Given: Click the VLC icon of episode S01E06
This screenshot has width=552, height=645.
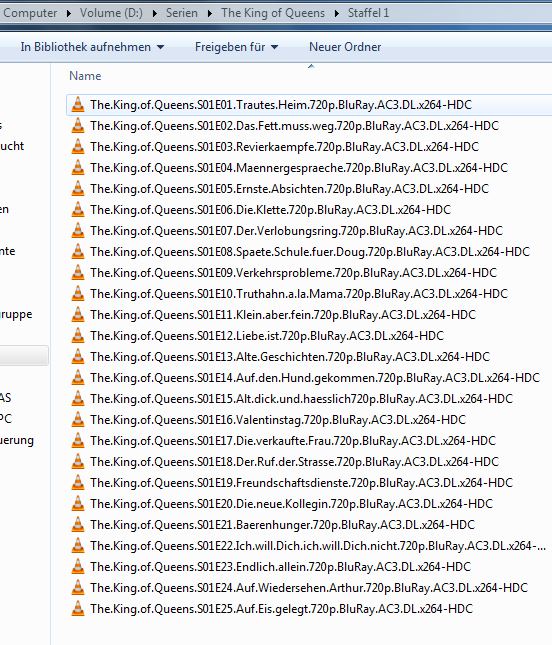Looking at the screenshot, I should pos(78,210).
